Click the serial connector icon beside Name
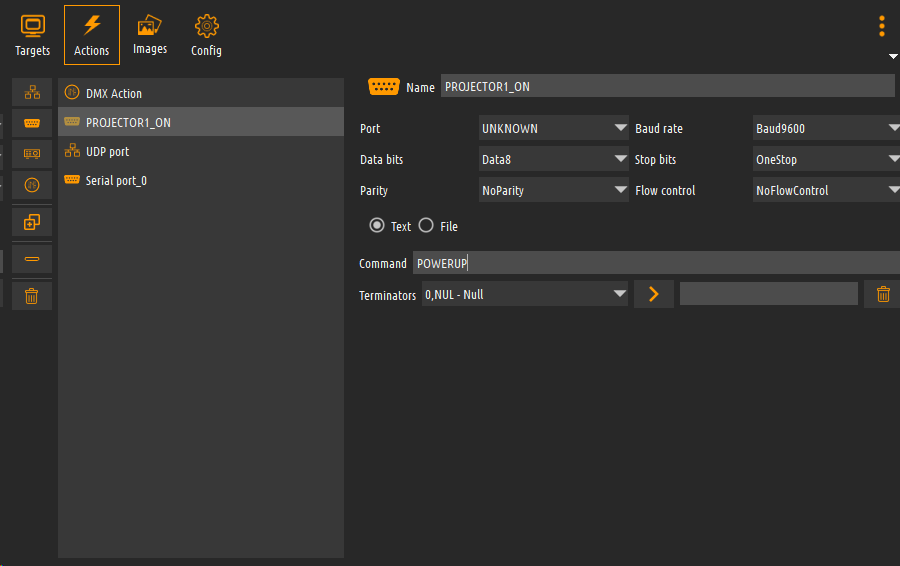Image resolution: width=900 pixels, height=566 pixels. pyautogui.click(x=383, y=87)
